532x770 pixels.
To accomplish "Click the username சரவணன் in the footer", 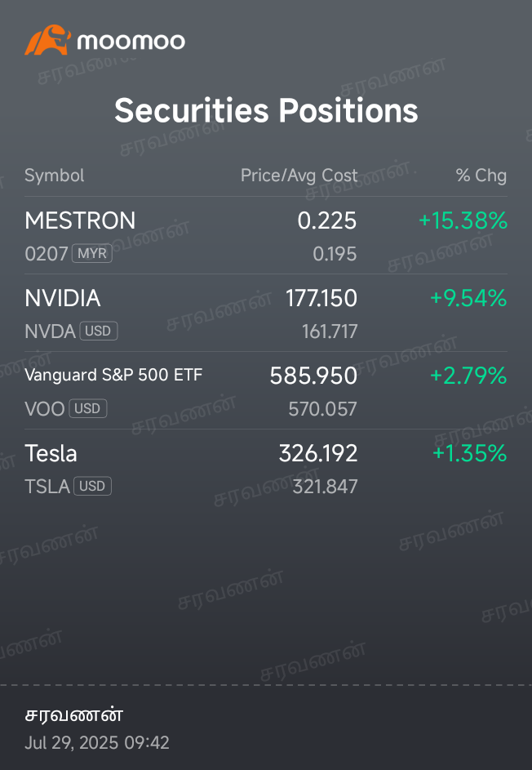I will pyautogui.click(x=73, y=715).
